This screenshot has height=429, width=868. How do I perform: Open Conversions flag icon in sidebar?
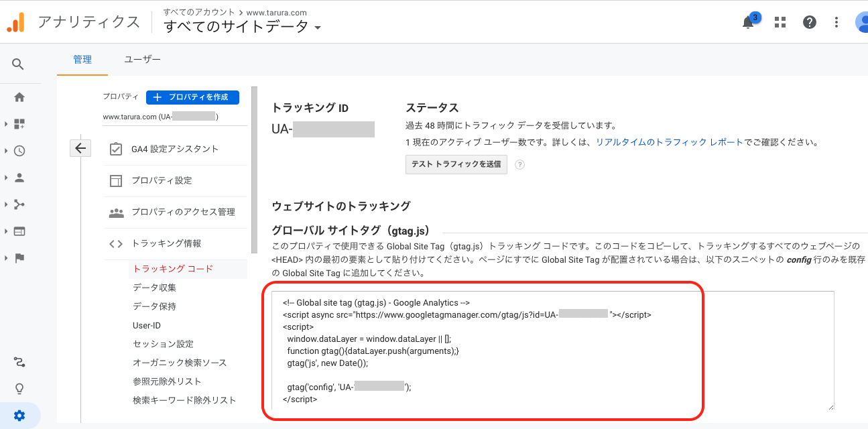pos(19,258)
